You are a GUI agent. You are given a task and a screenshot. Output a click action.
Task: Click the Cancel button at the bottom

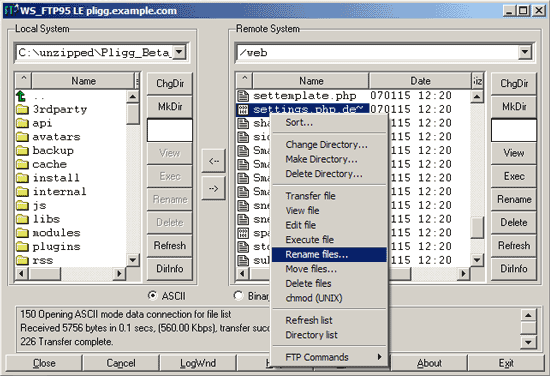click(x=121, y=363)
